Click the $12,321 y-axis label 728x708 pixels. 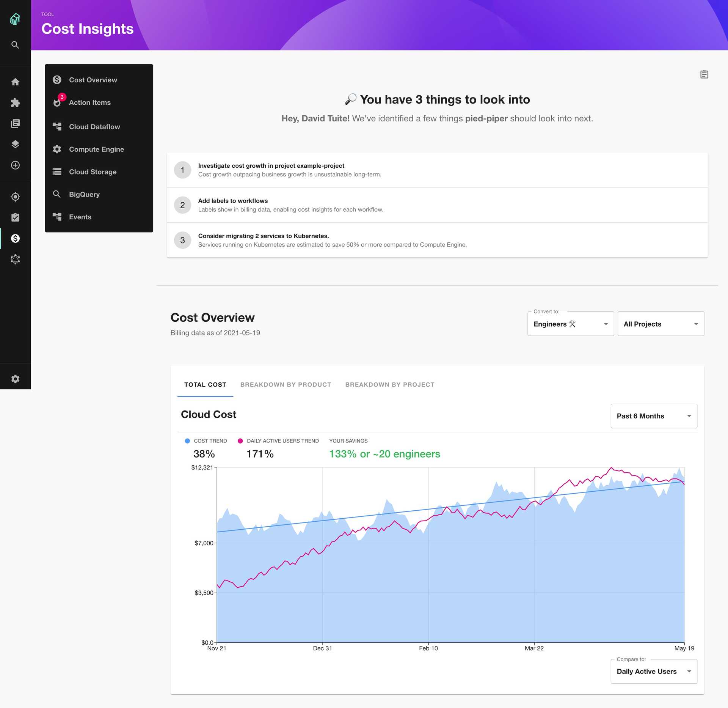[x=202, y=467]
